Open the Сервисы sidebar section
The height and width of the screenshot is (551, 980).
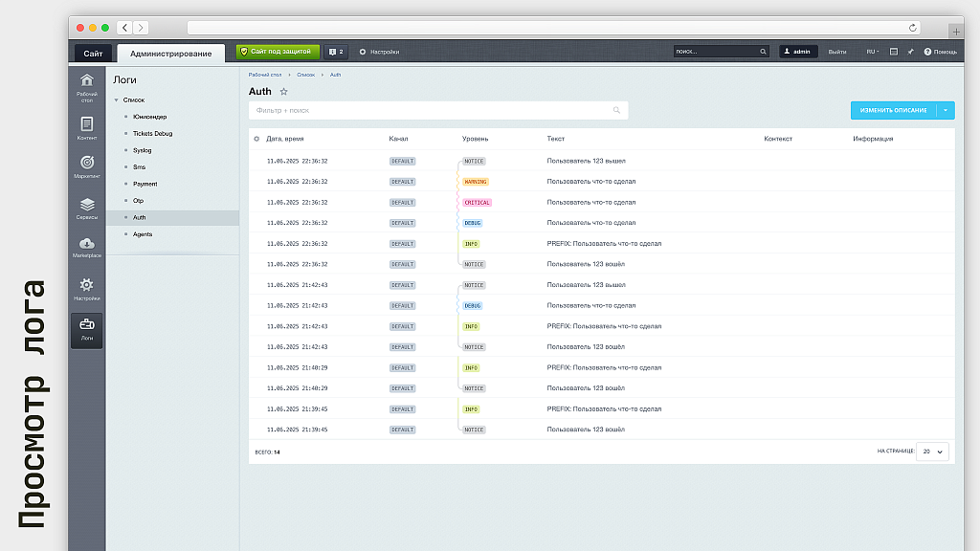[x=86, y=208]
